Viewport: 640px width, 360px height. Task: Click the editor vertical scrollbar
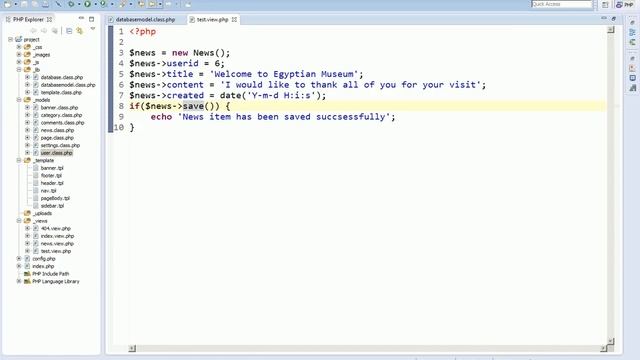pos(611,185)
